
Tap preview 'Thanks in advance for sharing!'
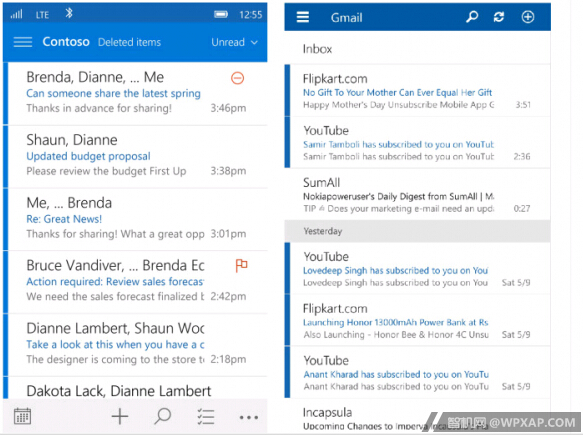click(99, 108)
